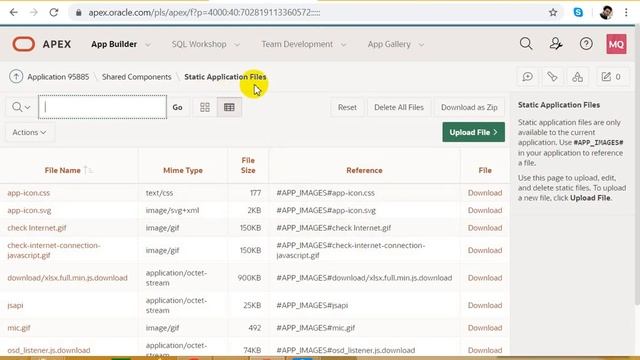The image size is (640, 360).
Task: Click browser back arrow
Action: 13,12
